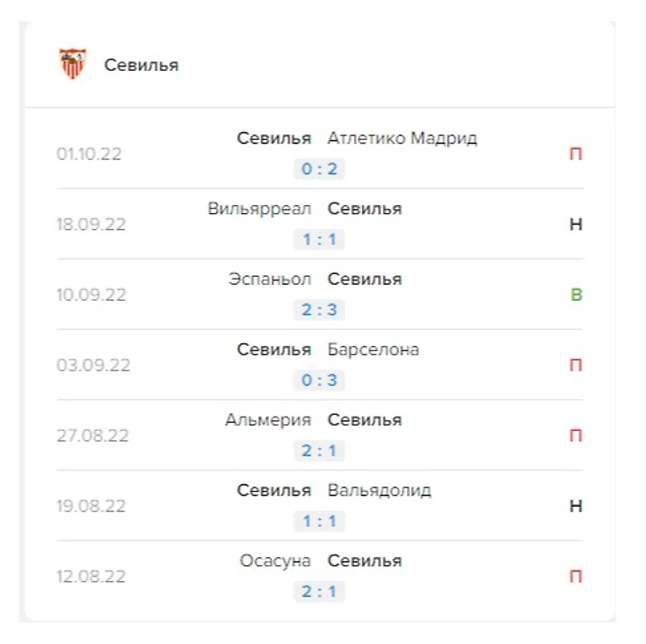
Task: Click the loss indicator for 27.08.22 match
Action: (575, 436)
